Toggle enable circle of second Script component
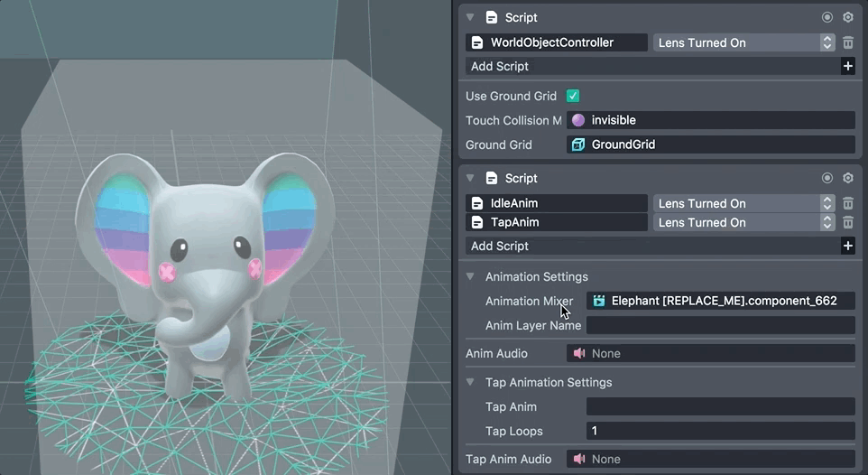868x475 pixels. pyautogui.click(x=827, y=178)
